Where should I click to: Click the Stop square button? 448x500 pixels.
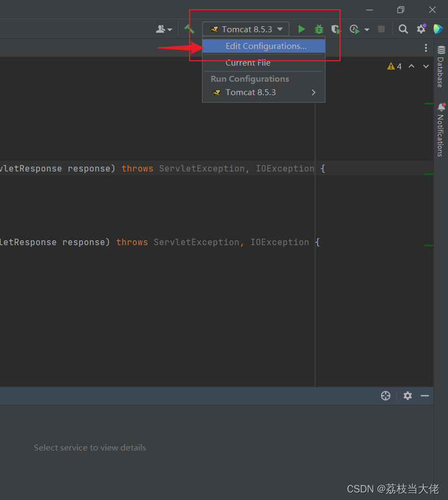pyautogui.click(x=381, y=30)
